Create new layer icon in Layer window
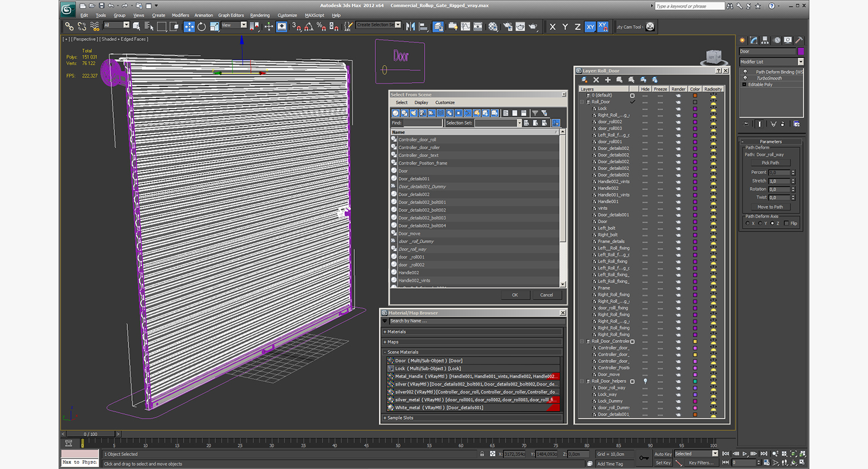The image size is (868, 469). point(585,80)
